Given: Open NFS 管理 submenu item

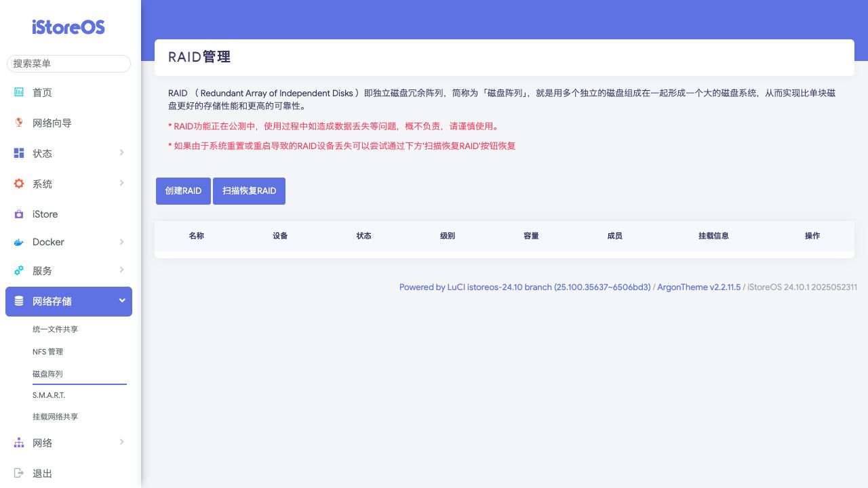Looking at the screenshot, I should 47,352.
